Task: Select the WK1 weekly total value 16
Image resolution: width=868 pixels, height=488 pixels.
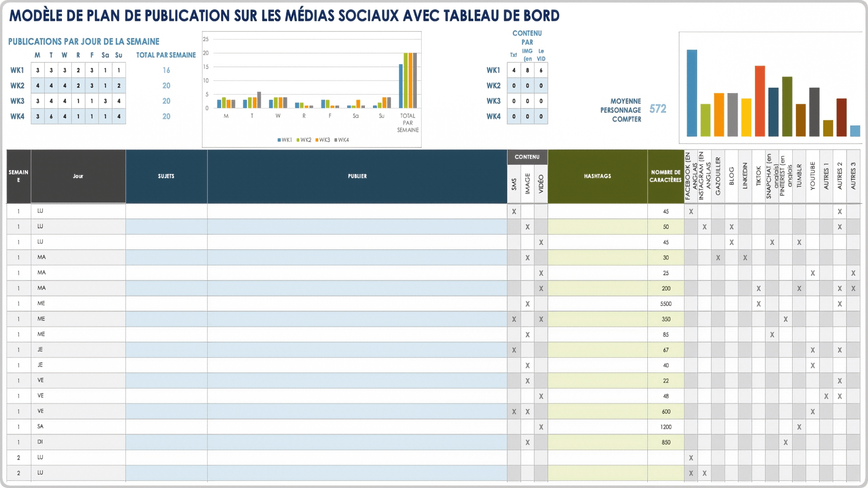Action: point(166,70)
